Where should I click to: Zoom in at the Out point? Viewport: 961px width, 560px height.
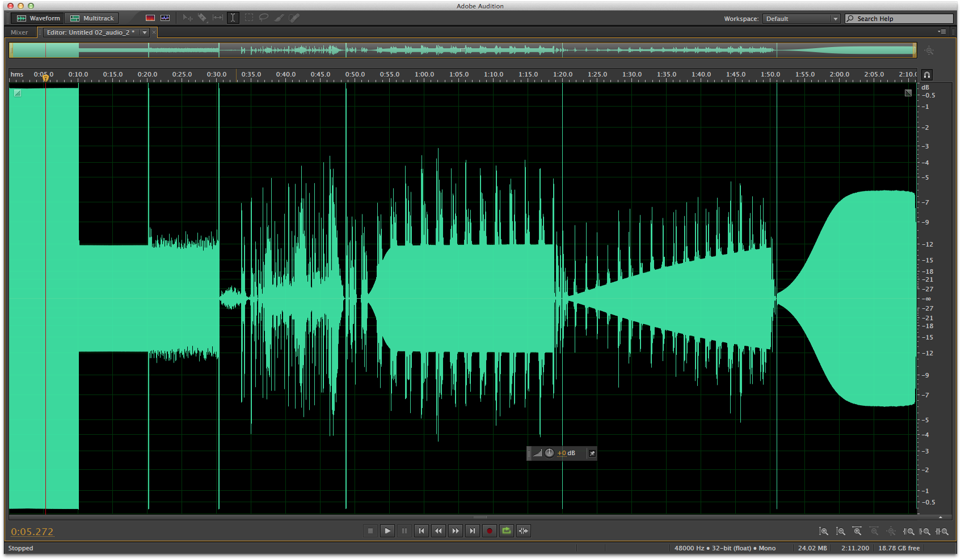coord(925,532)
